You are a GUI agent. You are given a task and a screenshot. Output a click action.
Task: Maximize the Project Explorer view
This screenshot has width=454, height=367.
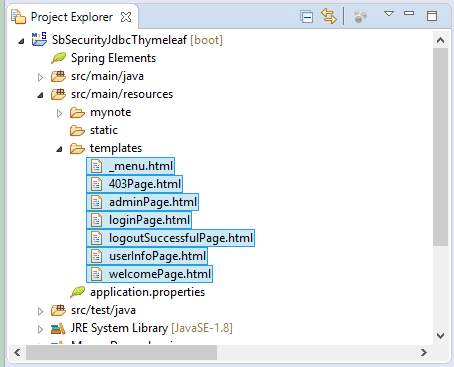click(x=432, y=16)
